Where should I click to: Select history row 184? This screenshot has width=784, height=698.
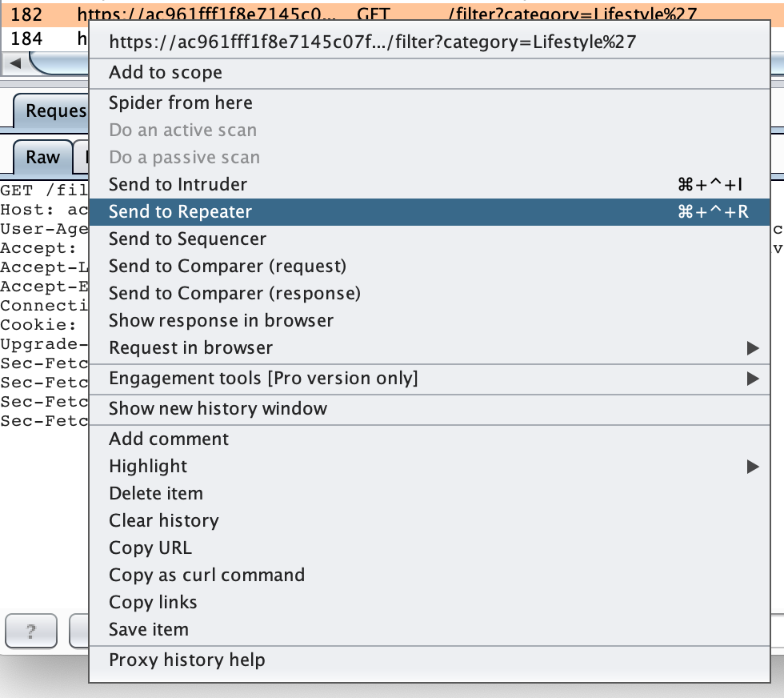click(45, 38)
